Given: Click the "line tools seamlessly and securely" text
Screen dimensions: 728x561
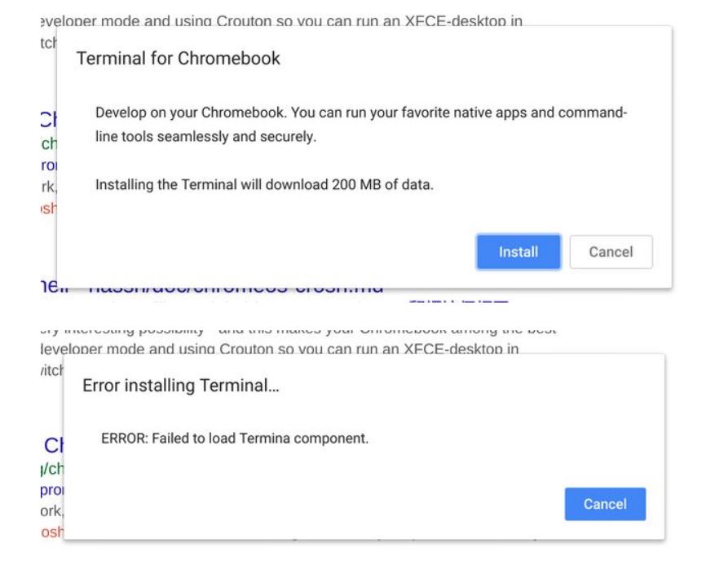Looking at the screenshot, I should pos(205,137).
